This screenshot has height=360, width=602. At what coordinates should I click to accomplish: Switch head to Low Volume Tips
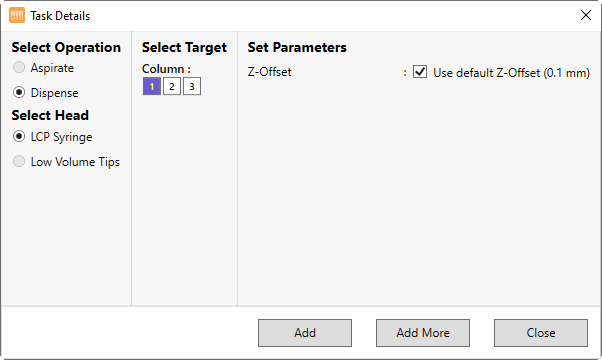(x=19, y=161)
